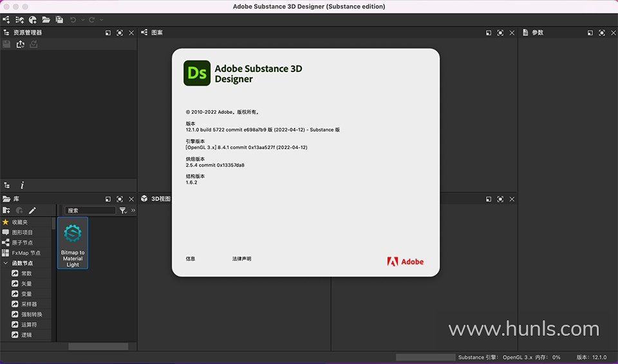Select 变量 under 函数节点
This screenshot has height=364, width=618.
click(x=26, y=294)
